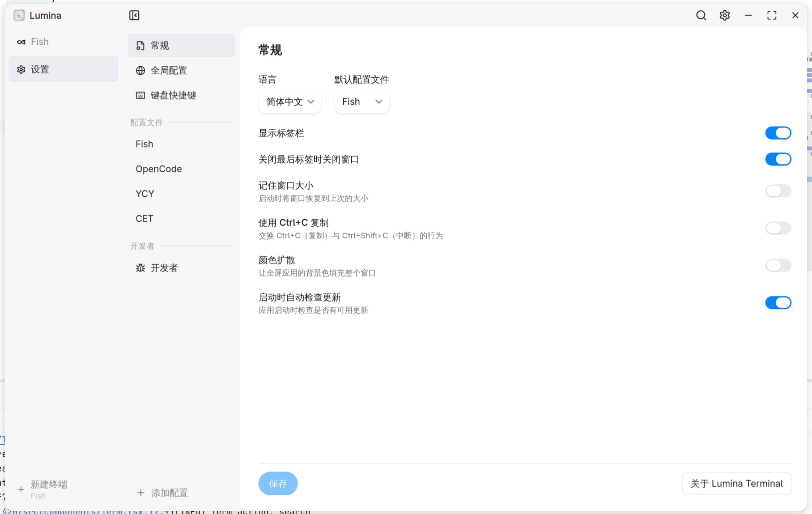Click the globe icon for 全局配置

pyautogui.click(x=140, y=71)
